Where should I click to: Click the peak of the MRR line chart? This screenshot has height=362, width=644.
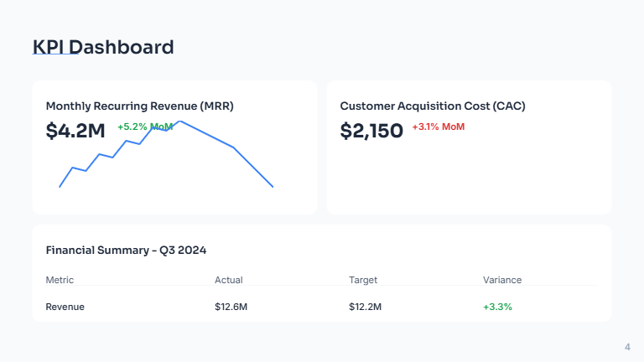[x=180, y=122]
